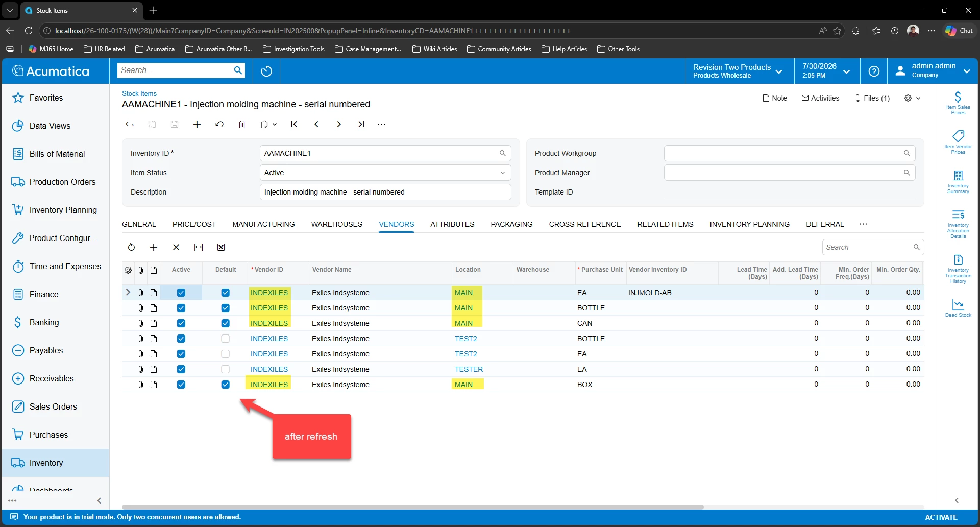Open Favorites in the sidebar
The image size is (980, 527).
[x=56, y=98]
